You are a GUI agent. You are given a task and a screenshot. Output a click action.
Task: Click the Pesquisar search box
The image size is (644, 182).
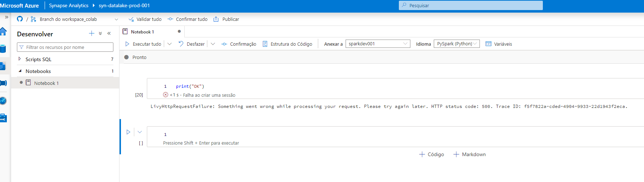point(470,5)
